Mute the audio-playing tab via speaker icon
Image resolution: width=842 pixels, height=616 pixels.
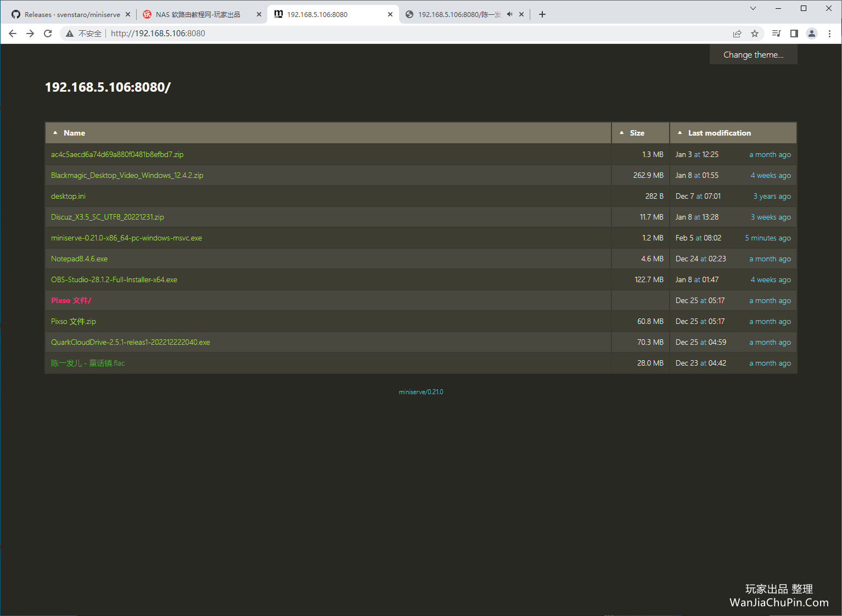coord(509,14)
